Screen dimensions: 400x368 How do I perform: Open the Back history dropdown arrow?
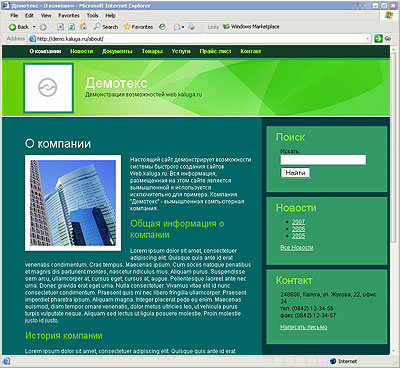pos(34,27)
